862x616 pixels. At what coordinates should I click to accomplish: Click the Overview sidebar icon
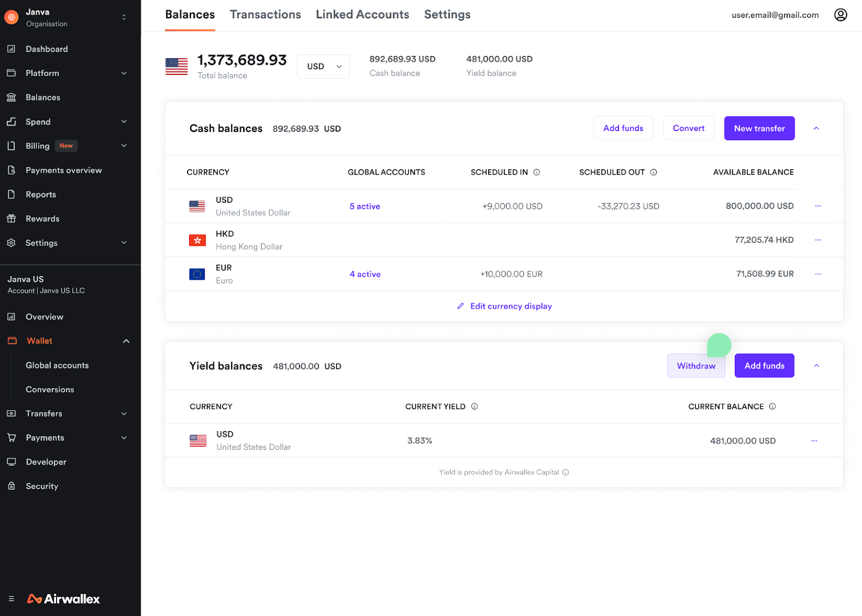coord(11,317)
